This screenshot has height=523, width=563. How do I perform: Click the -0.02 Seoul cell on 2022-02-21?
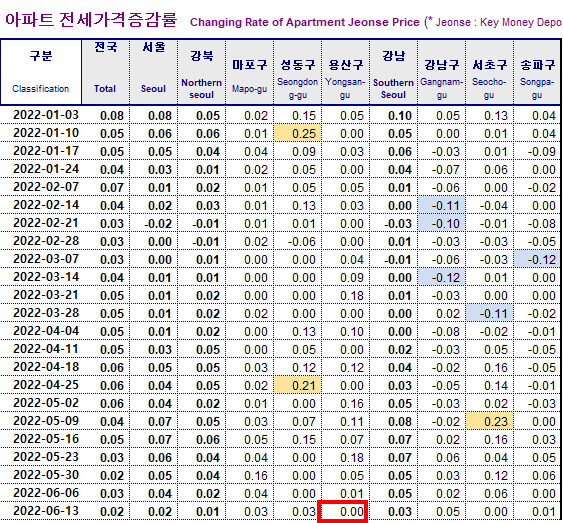tap(154, 223)
